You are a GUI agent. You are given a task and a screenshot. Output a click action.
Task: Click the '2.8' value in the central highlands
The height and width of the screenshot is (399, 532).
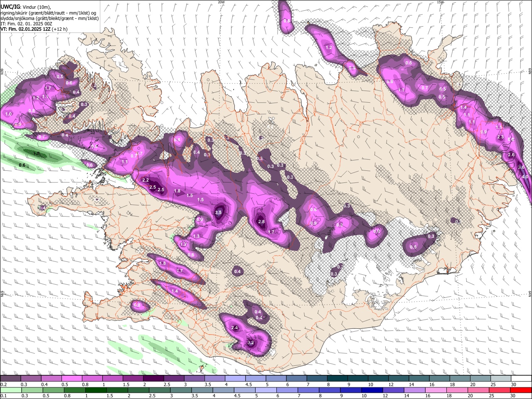pos(261,222)
